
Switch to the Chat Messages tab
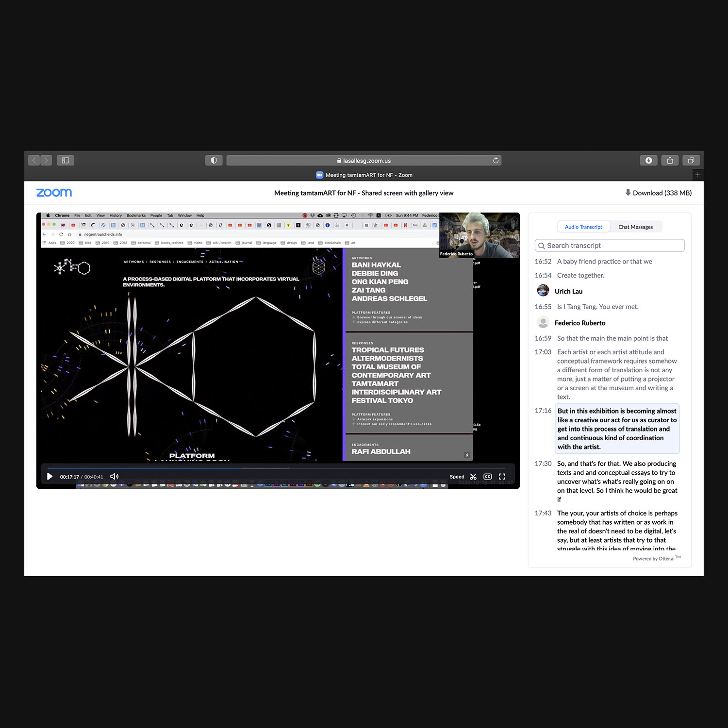[x=635, y=227]
